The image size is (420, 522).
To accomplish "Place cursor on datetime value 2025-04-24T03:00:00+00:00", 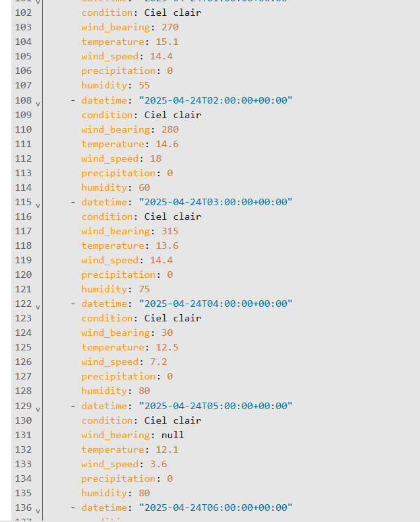I will (x=216, y=202).
